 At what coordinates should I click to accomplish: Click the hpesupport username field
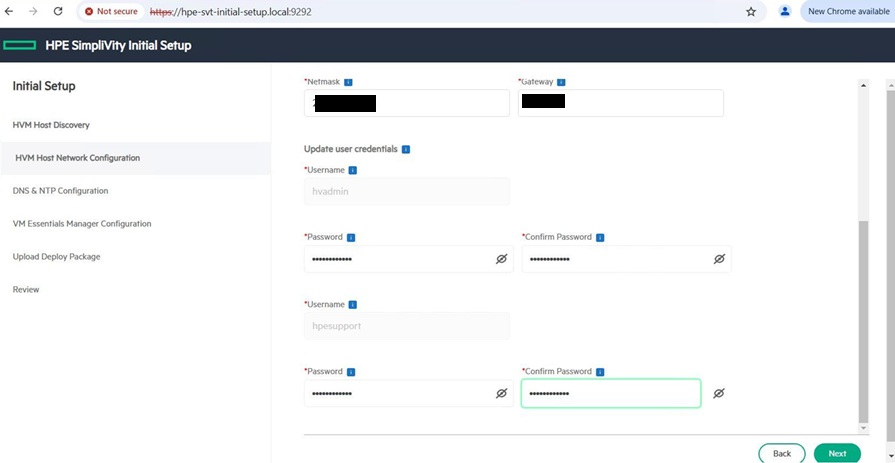point(407,326)
